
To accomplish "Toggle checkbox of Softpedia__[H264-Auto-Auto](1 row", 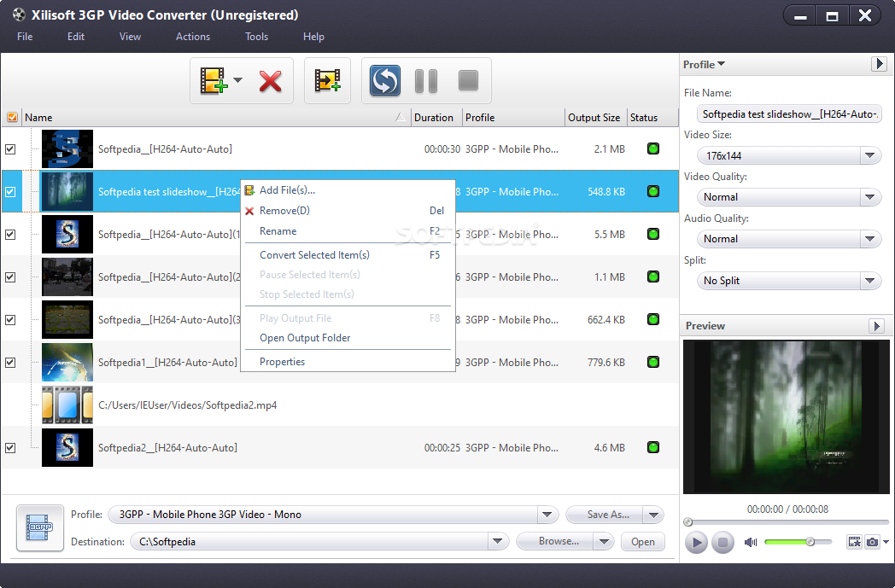I will click(x=10, y=235).
